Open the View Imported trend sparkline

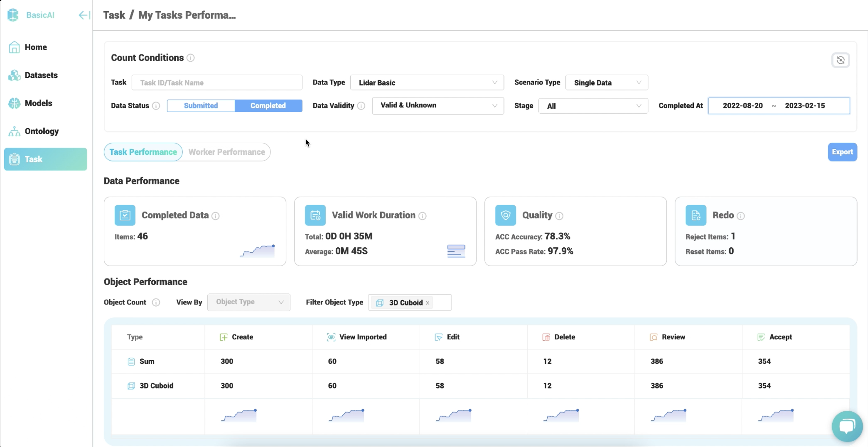pos(346,415)
